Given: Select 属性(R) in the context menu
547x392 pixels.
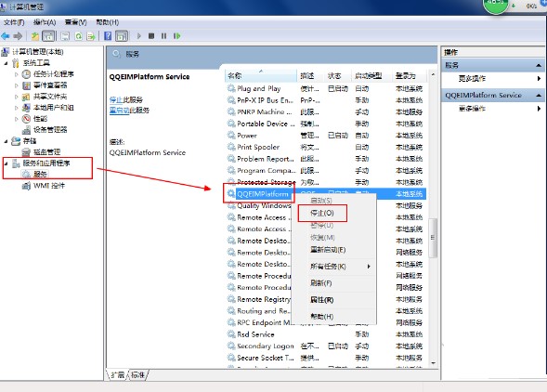Looking at the screenshot, I should 321,299.
